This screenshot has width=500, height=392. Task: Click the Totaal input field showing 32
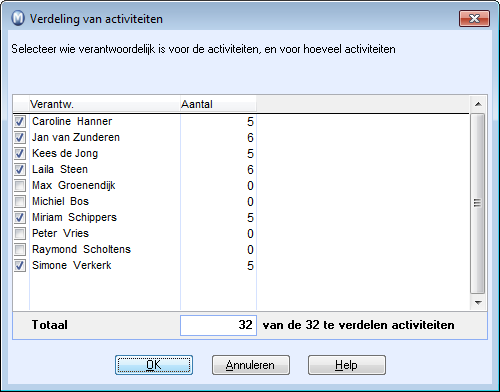tap(218, 325)
